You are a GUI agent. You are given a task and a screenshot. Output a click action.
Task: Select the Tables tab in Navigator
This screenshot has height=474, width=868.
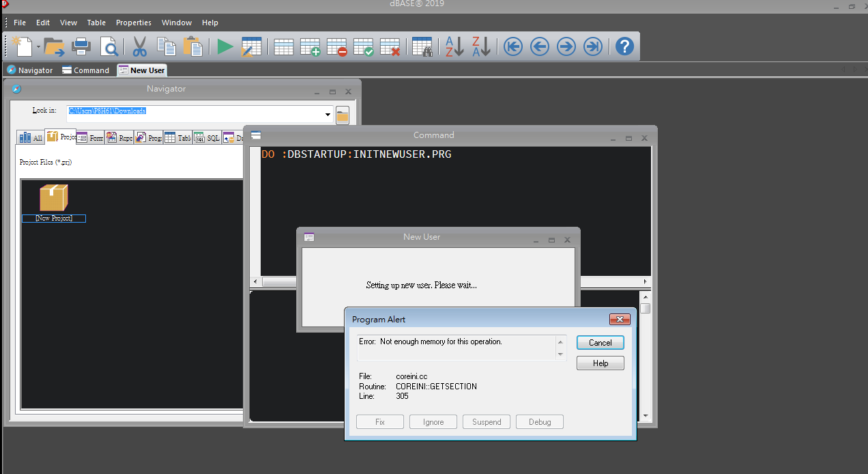[179, 138]
